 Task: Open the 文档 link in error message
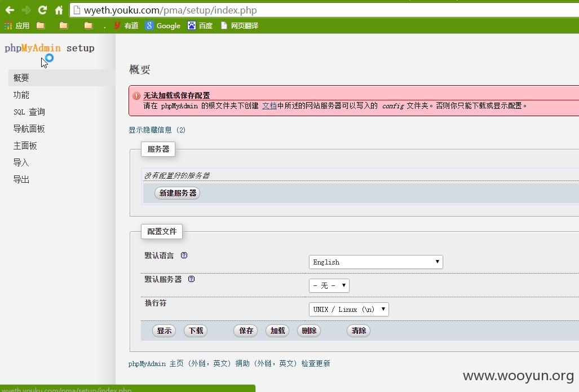click(269, 105)
